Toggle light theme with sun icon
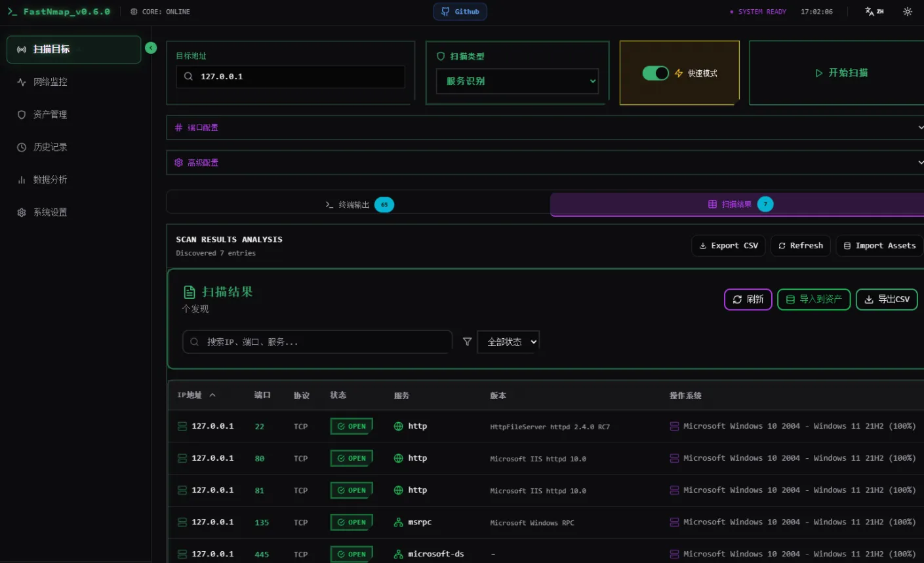This screenshot has height=563, width=924. click(x=907, y=12)
